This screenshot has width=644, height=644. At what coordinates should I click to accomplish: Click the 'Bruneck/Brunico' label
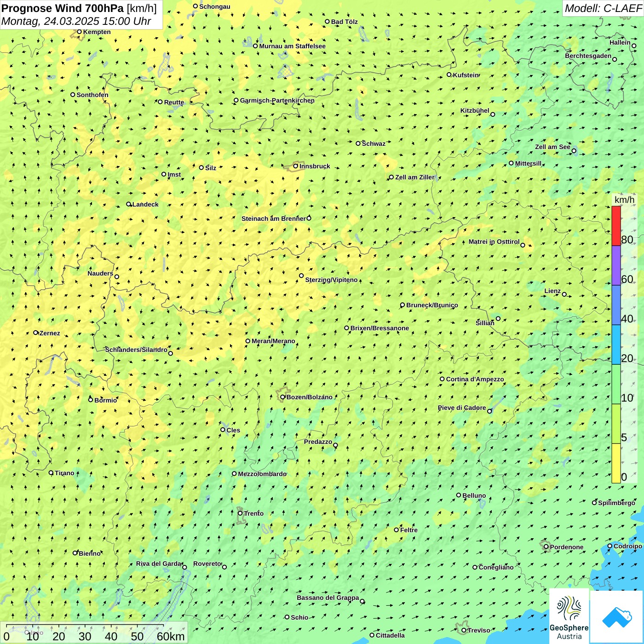432,305
